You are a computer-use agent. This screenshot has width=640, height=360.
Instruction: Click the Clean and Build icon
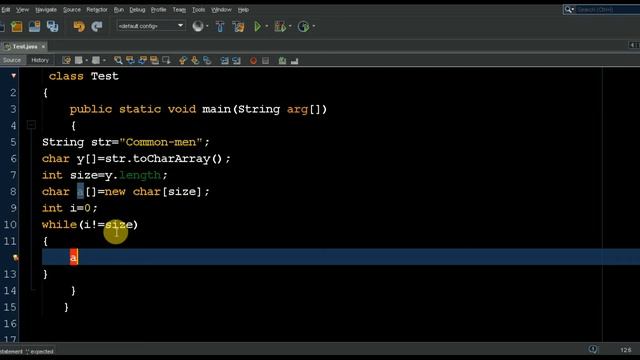[238, 27]
